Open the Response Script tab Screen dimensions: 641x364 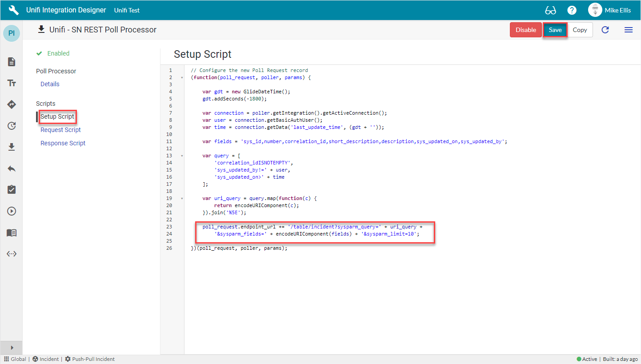tap(63, 143)
